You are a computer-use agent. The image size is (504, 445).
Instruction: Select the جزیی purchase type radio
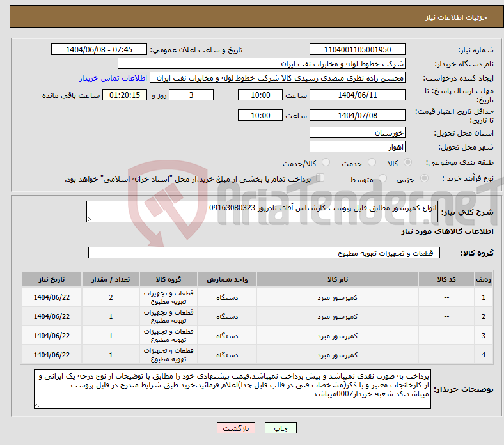424,178
